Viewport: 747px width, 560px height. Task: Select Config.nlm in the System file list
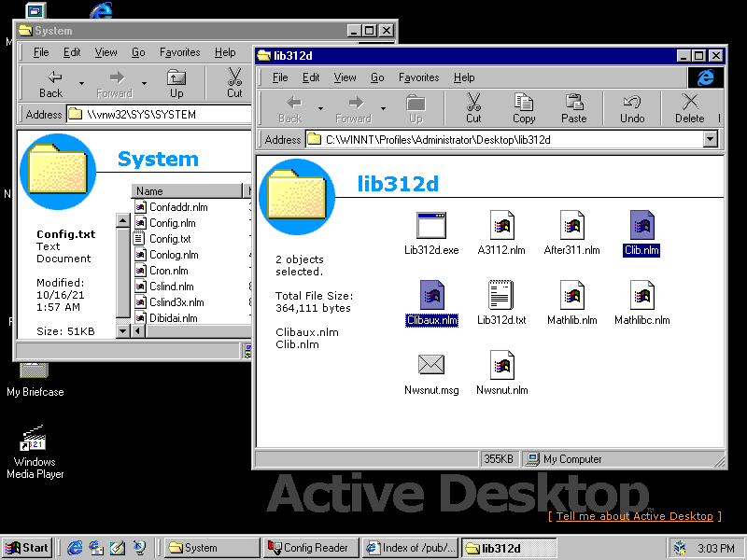tap(165, 223)
